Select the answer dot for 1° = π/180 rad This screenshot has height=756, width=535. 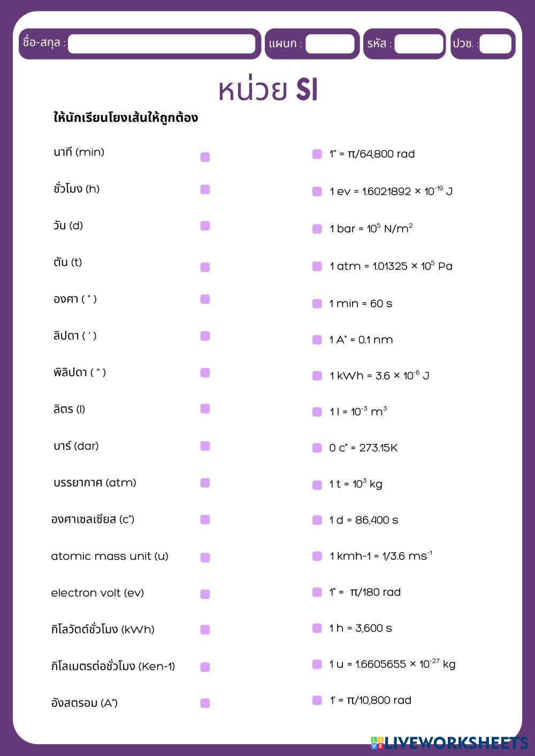[317, 592]
